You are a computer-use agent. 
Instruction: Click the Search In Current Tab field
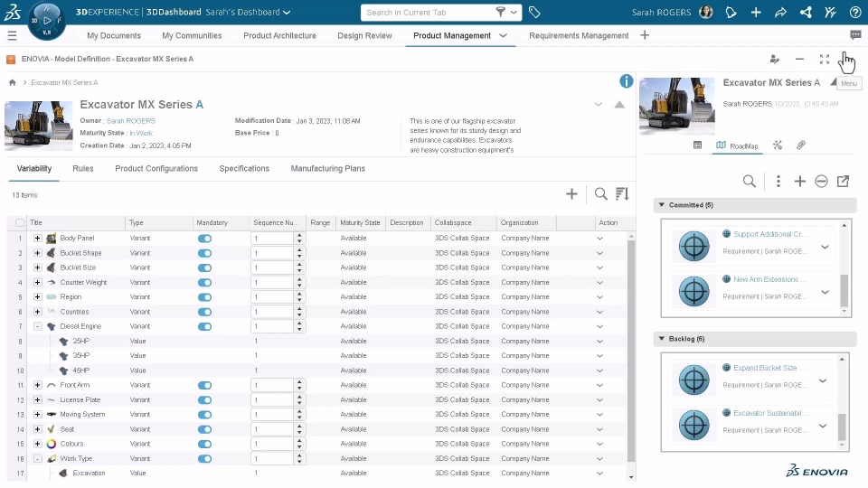tap(429, 12)
